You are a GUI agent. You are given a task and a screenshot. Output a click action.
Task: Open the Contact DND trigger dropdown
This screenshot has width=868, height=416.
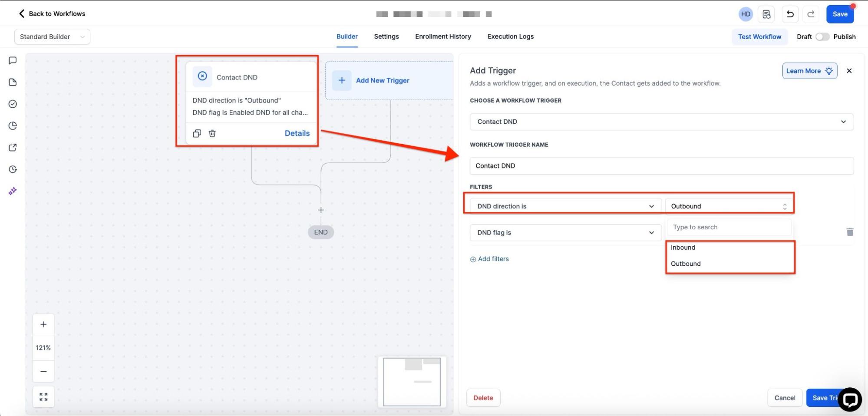click(661, 122)
